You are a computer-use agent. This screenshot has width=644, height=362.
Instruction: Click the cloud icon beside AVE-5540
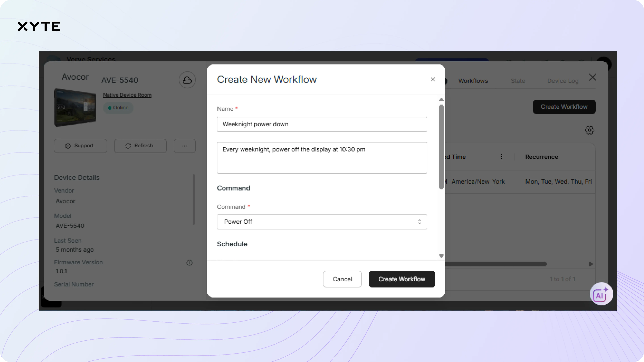pos(187,80)
